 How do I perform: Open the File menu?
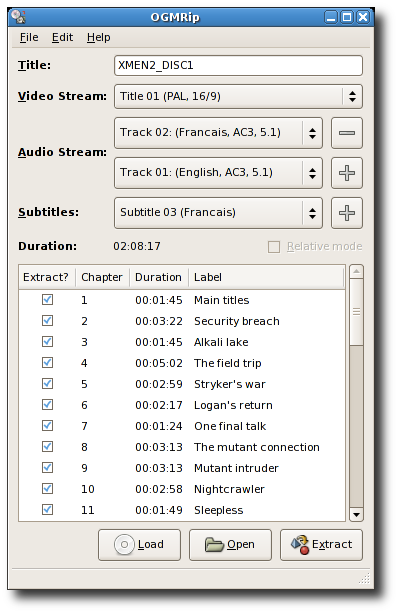point(29,37)
